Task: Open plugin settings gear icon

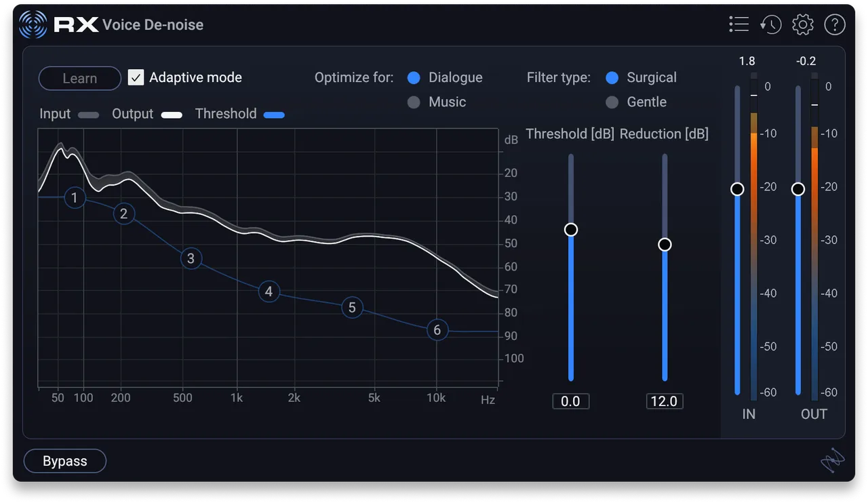Action: (x=803, y=24)
